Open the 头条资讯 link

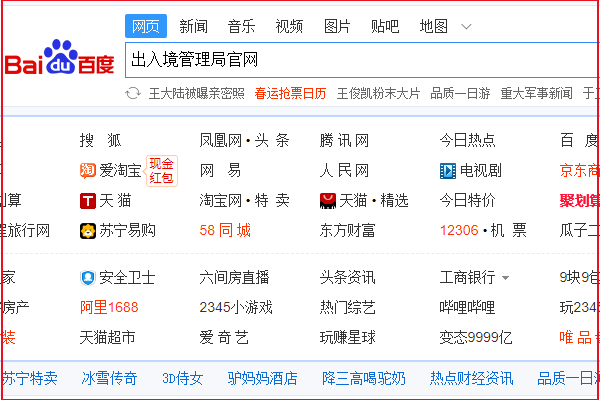click(x=347, y=278)
